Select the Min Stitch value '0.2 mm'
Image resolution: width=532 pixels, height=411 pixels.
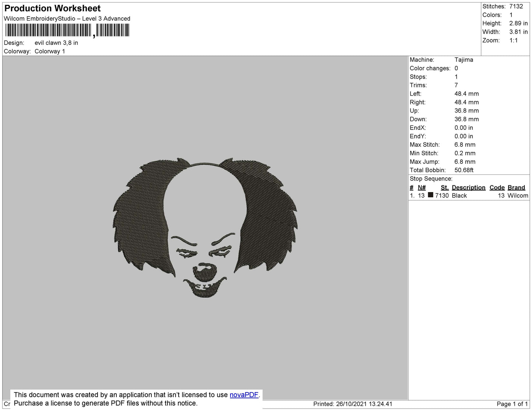click(x=465, y=153)
